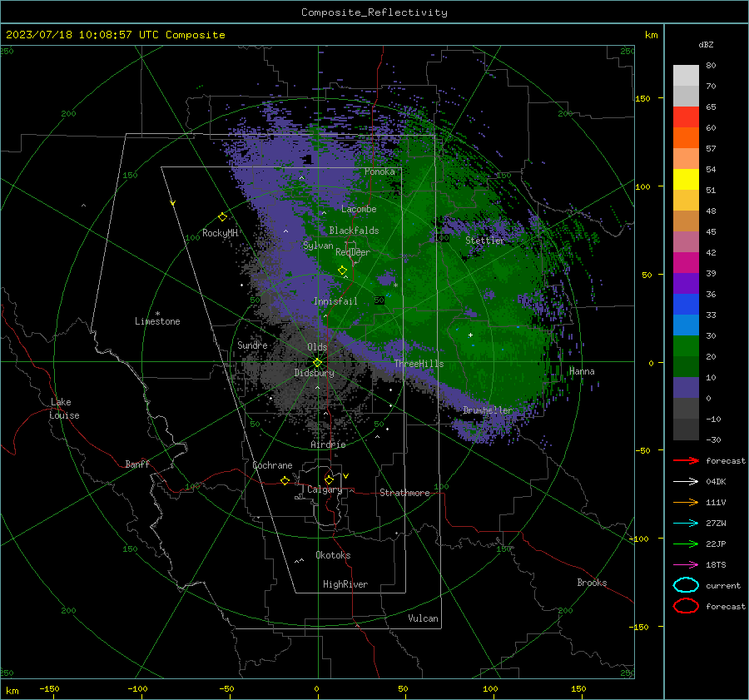Click the magenta 42–39 dBZ swatch
Image resolution: width=749 pixels, height=700 pixels.
click(686, 263)
